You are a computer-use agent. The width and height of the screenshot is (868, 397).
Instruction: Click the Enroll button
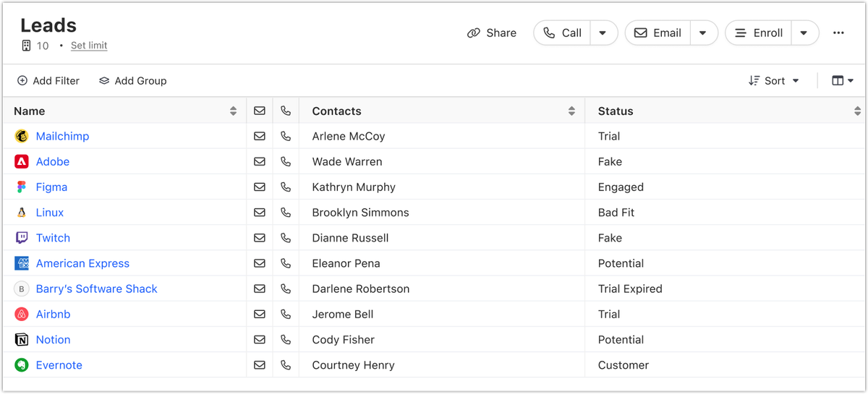tap(758, 33)
